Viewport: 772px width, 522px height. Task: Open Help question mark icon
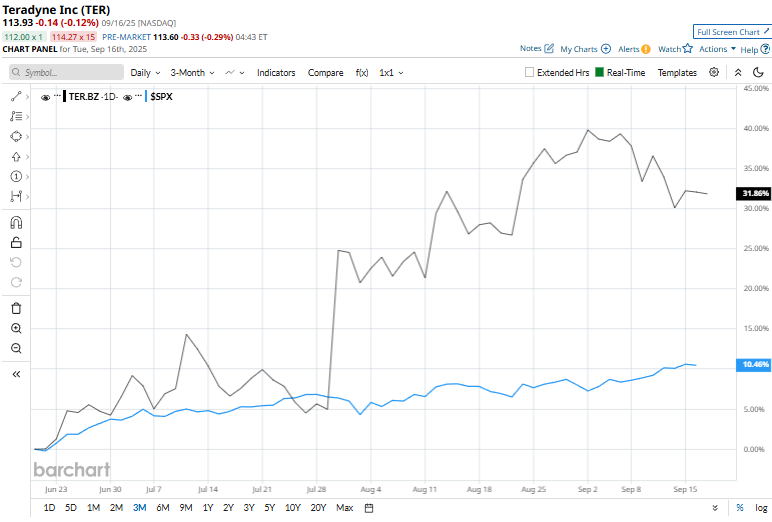tap(765, 49)
